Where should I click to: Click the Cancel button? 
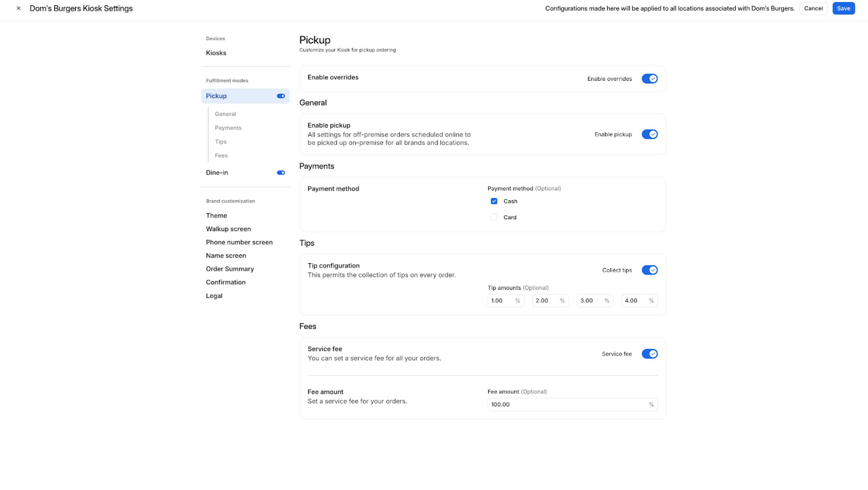pos(813,8)
